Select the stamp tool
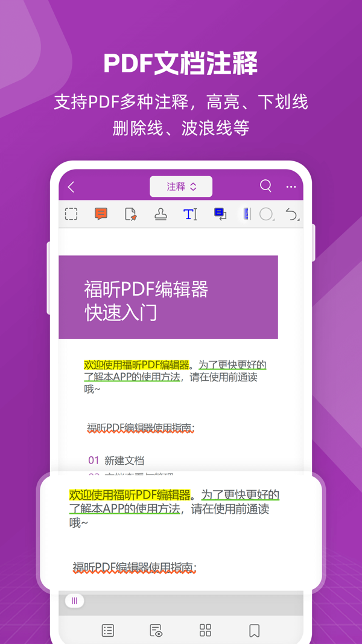Image resolution: width=362 pixels, height=644 pixels. point(160,214)
